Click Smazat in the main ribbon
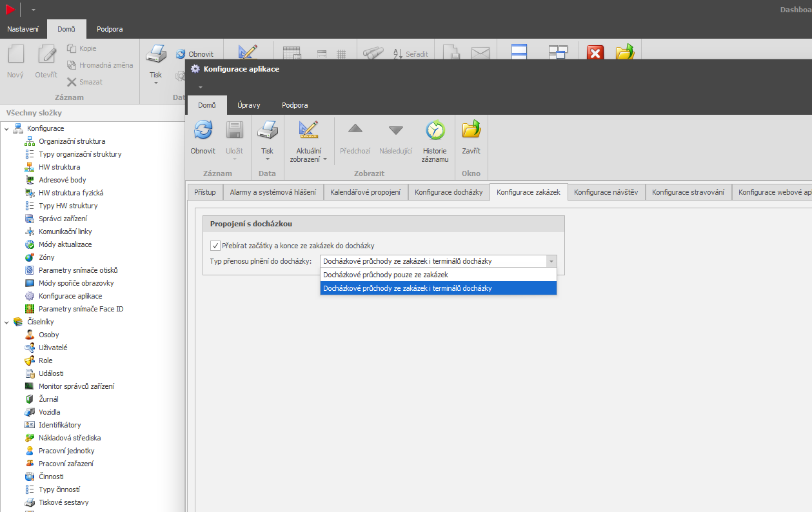 point(84,82)
